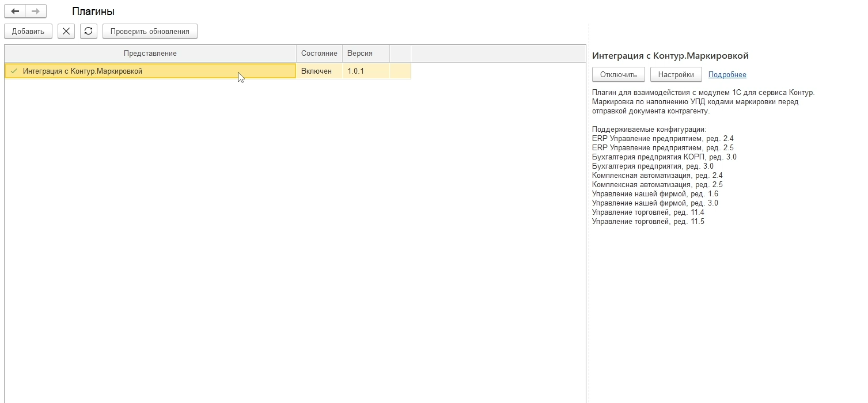
Task: Click the Плагины page title
Action: point(93,12)
